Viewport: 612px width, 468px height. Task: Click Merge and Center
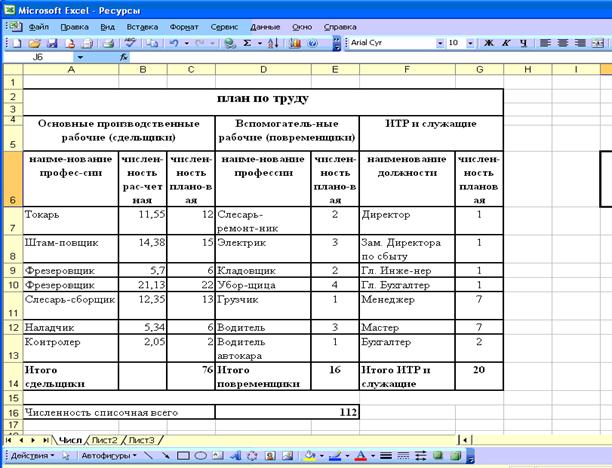[x=598, y=43]
